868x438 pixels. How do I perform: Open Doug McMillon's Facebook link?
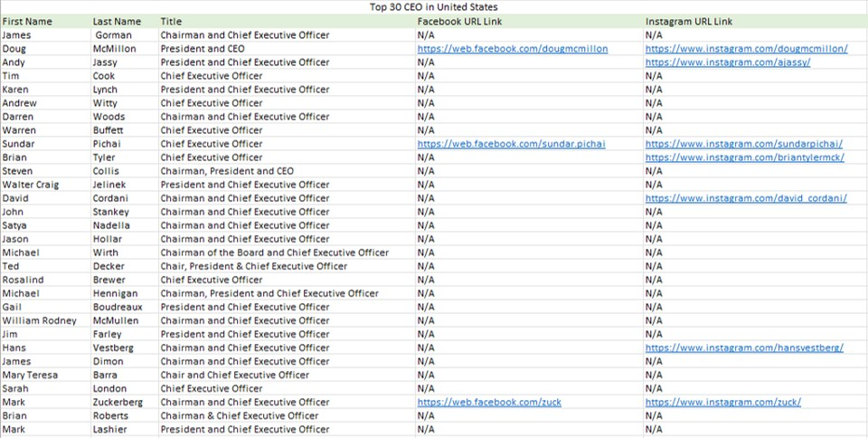point(512,49)
